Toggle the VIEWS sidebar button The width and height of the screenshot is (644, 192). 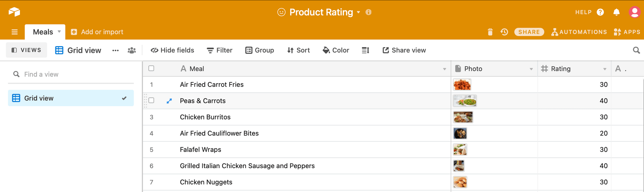(26, 50)
